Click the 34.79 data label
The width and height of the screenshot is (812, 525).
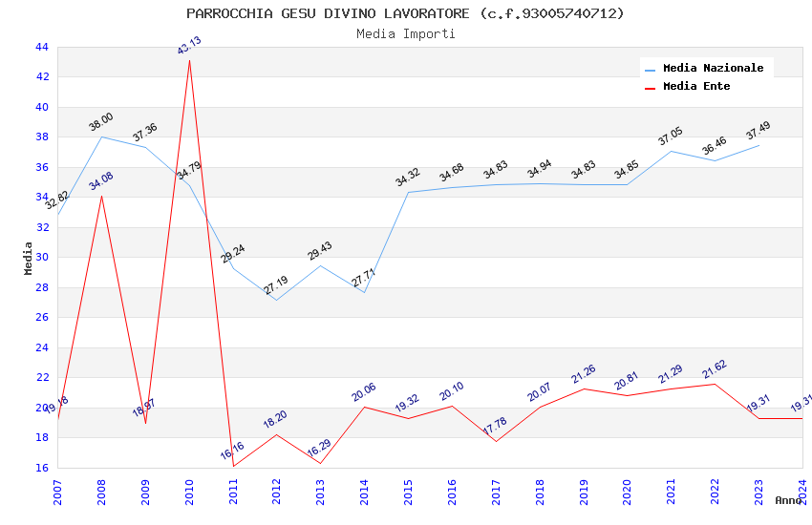[189, 170]
